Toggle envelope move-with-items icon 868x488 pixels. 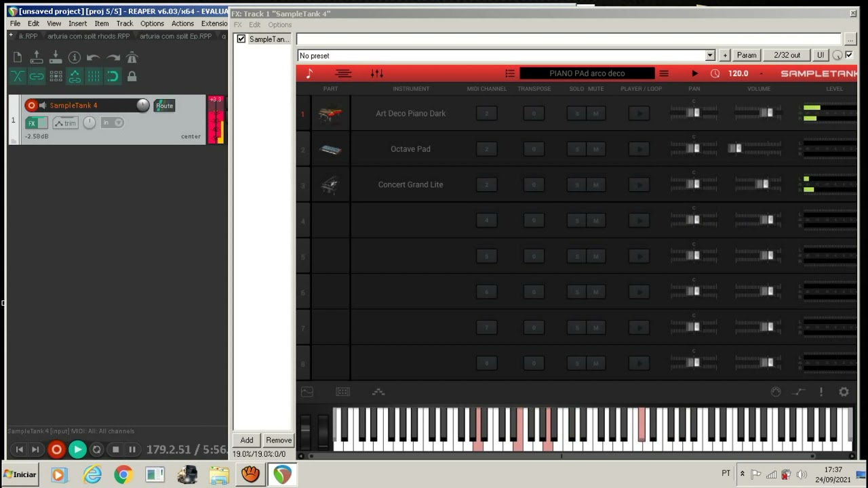75,77
